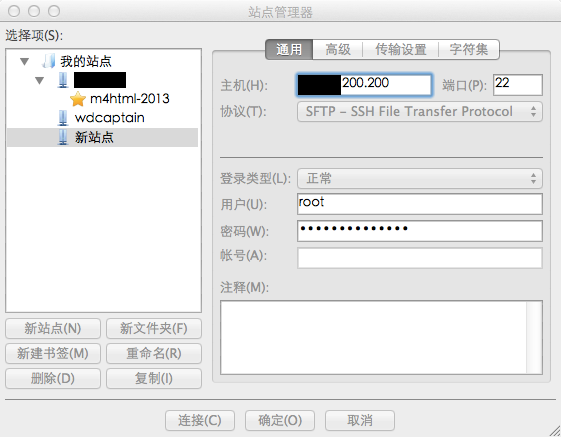Click the scrollbar in the 注释 box
This screenshot has height=437, width=561.
(535, 338)
